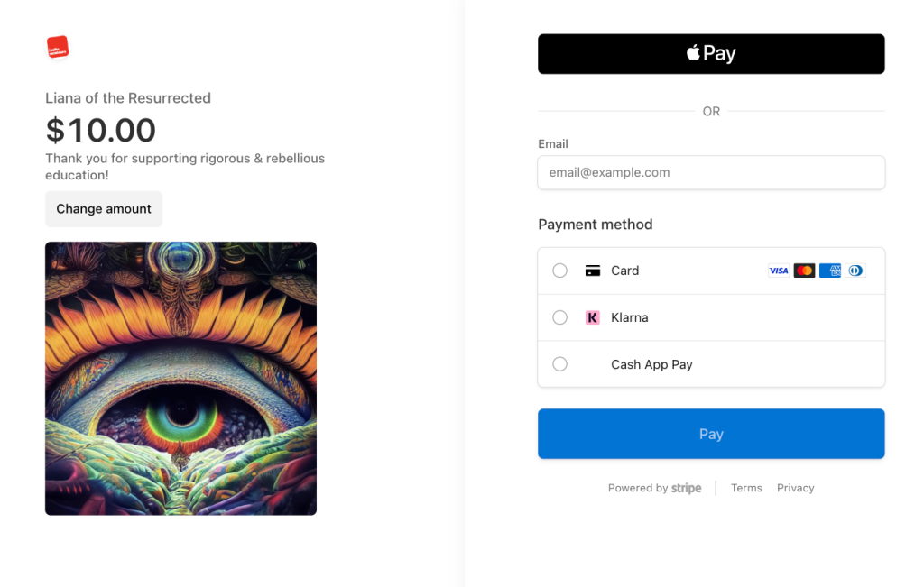The height and width of the screenshot is (587, 924).
Task: Submit with the blue Pay button
Action: coord(711,434)
